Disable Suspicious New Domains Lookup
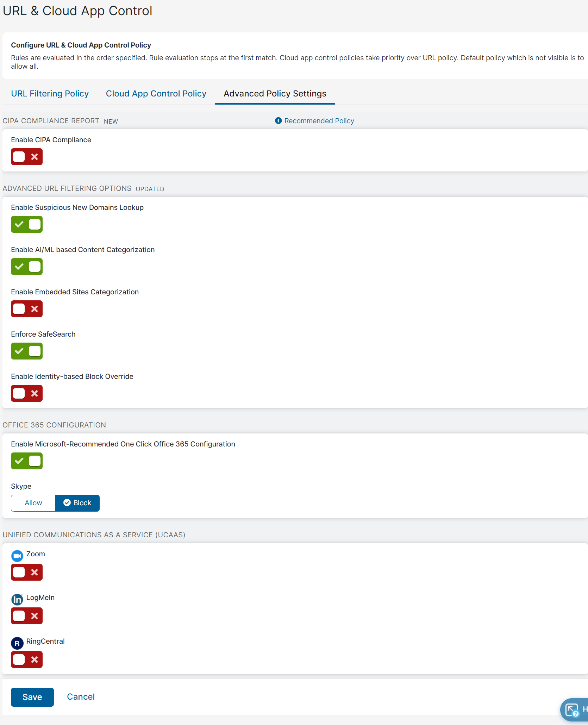 26,224
